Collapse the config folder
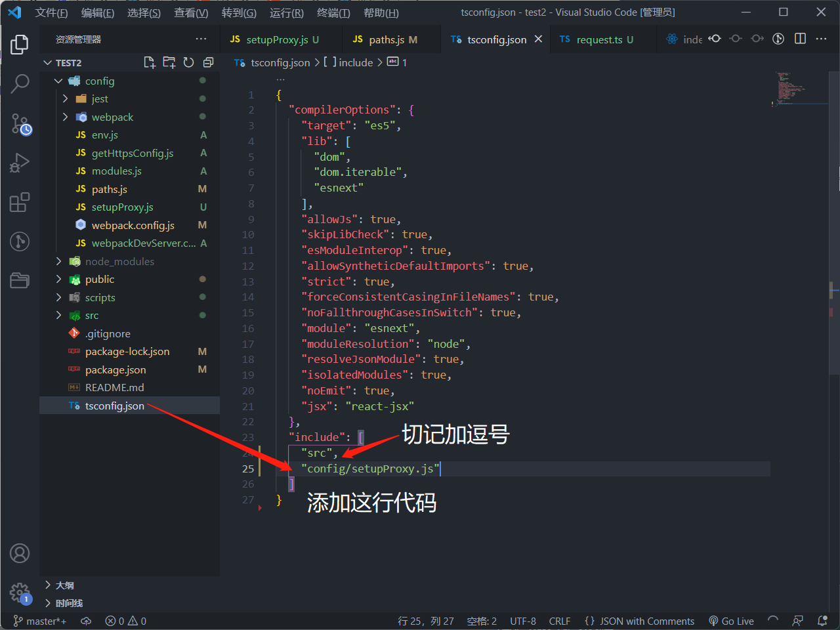The width and height of the screenshot is (840, 630). click(x=58, y=81)
